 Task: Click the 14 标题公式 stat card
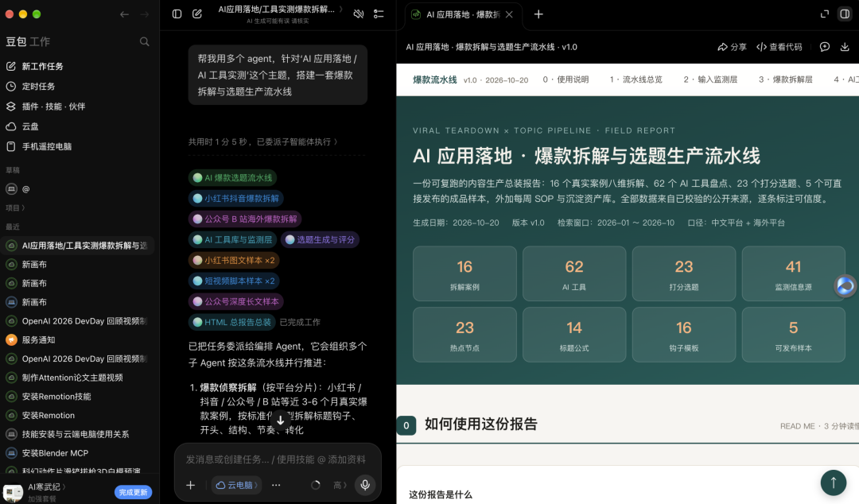pos(574,335)
